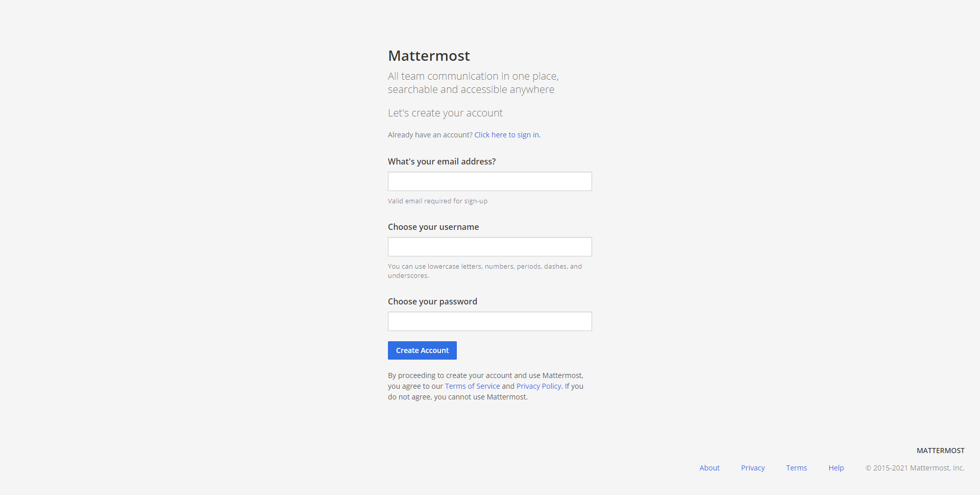Viewport: 980px width, 495px height.
Task: Focus the email address input field
Action: pos(489,181)
